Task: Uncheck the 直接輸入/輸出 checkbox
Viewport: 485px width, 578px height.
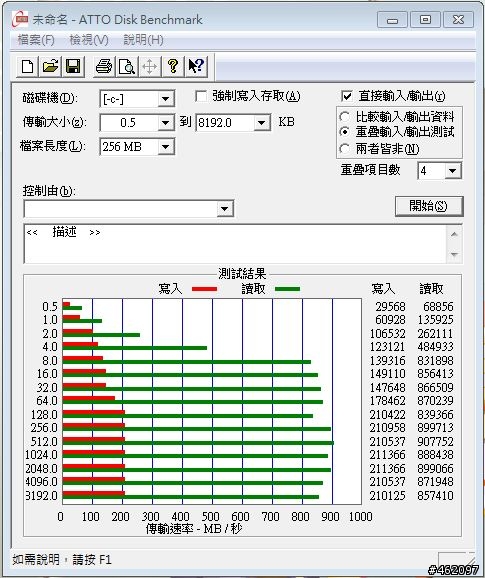Action: click(347, 97)
